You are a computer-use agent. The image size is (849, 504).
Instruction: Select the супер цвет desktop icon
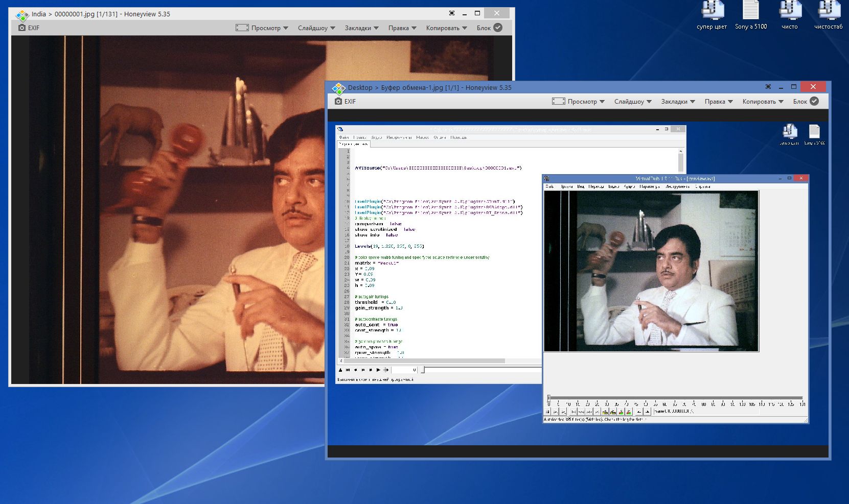pyautogui.click(x=712, y=15)
